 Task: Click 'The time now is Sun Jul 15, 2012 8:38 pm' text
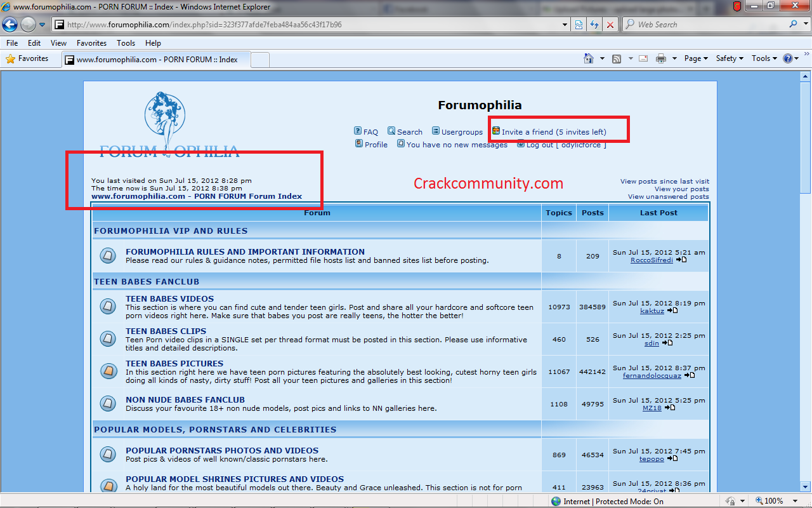click(x=167, y=189)
